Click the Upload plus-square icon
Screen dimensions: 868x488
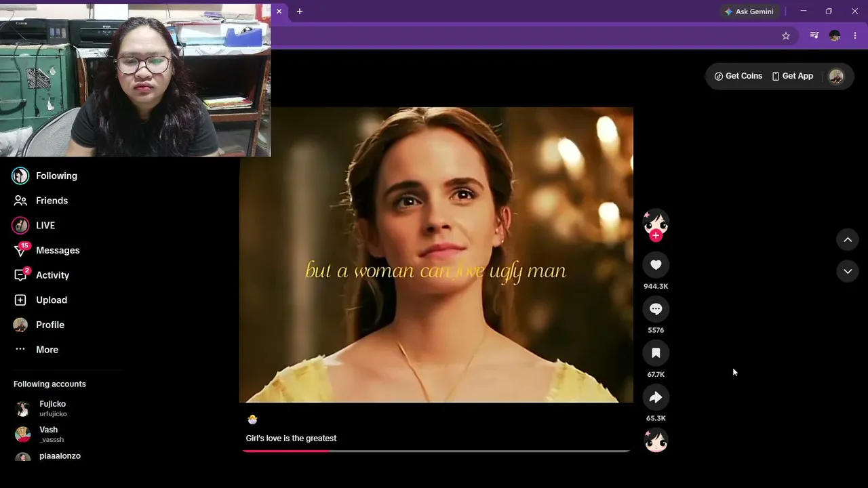click(x=20, y=300)
